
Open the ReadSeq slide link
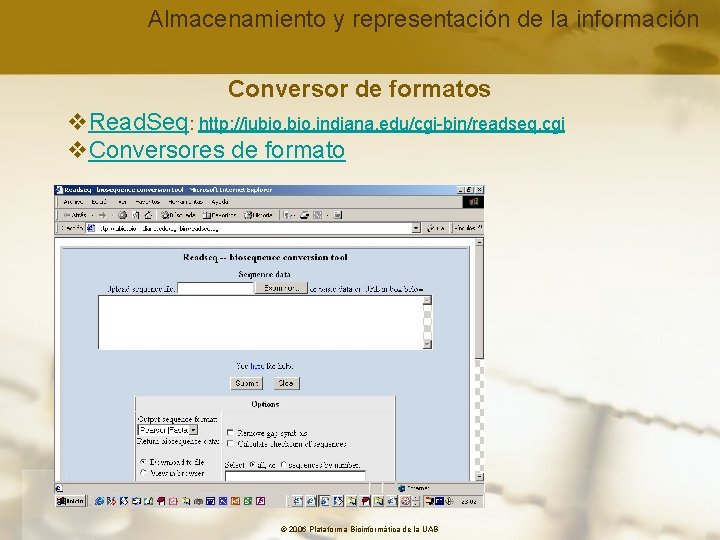point(138,122)
